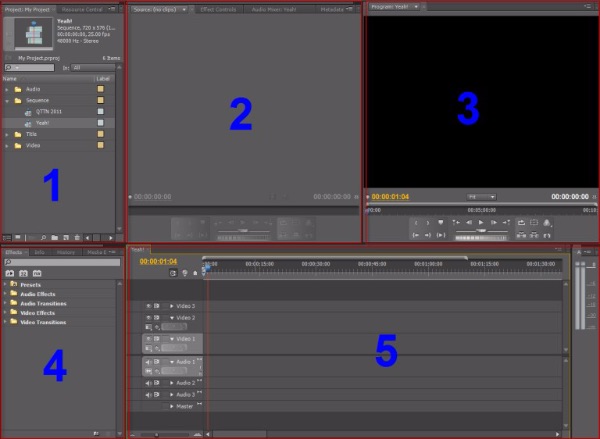Image resolution: width=600 pixels, height=439 pixels.
Task: Switch to the Effect Controls tab
Action: pyautogui.click(x=216, y=7)
